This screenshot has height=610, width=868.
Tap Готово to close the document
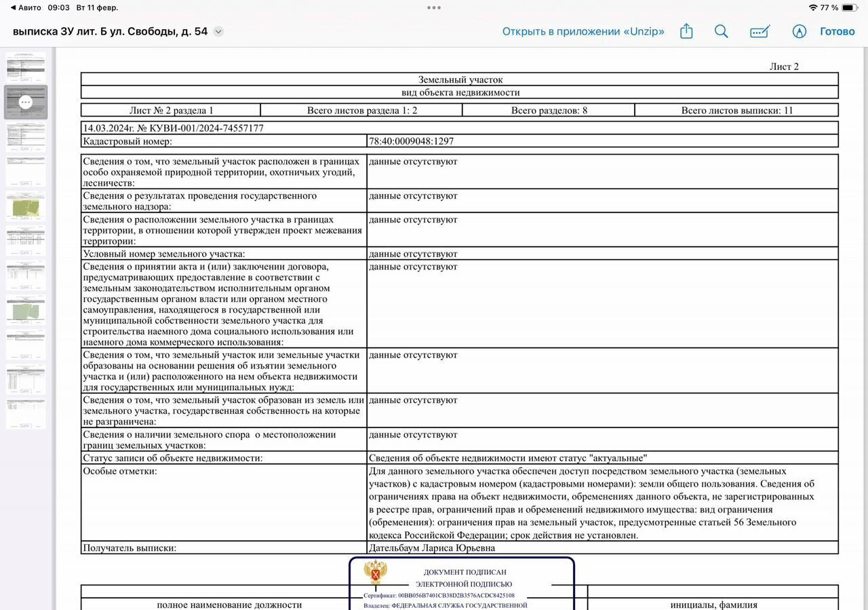tap(837, 31)
